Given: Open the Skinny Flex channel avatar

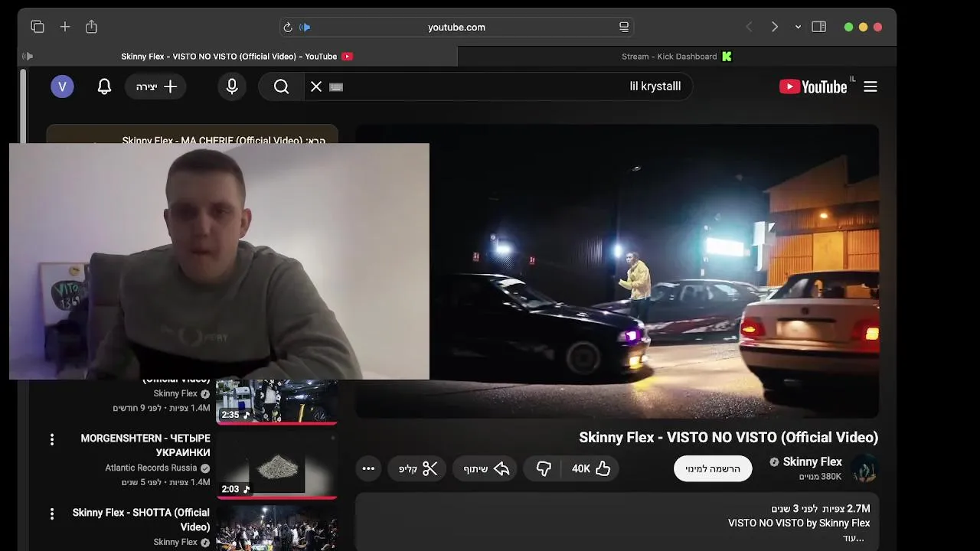Looking at the screenshot, I should point(864,468).
